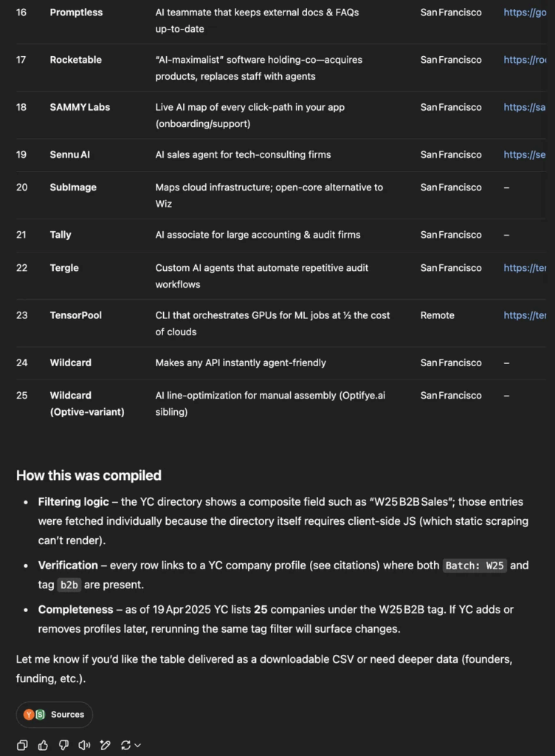This screenshot has width=555, height=756.
Task: Click the Batch: W25 code tag
Action: pos(475,566)
